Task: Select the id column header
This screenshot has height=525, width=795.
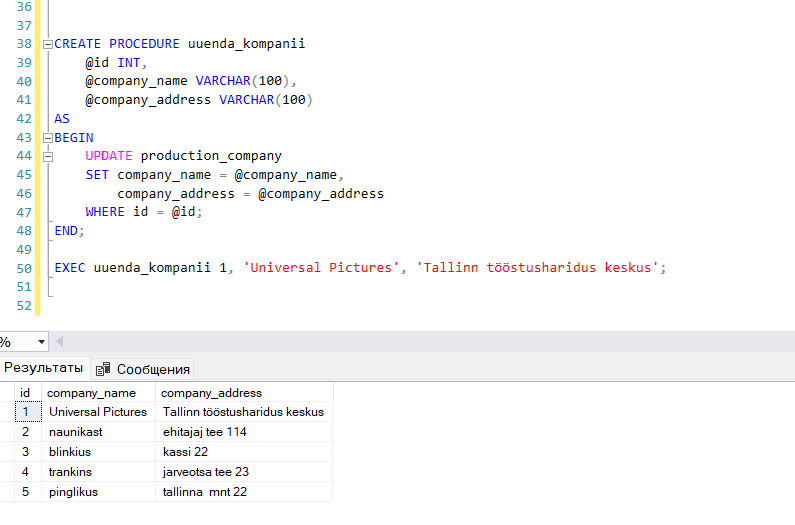Action: click(x=27, y=393)
